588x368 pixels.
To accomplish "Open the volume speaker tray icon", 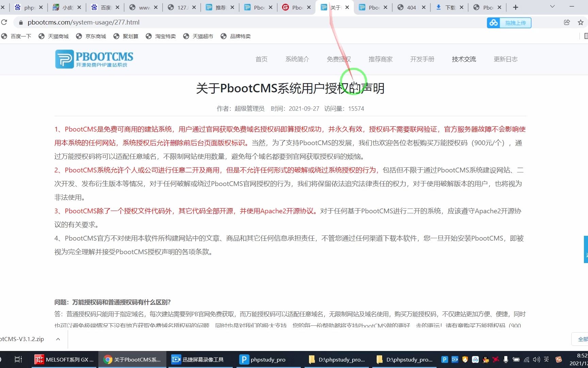I will pyautogui.click(x=537, y=359).
